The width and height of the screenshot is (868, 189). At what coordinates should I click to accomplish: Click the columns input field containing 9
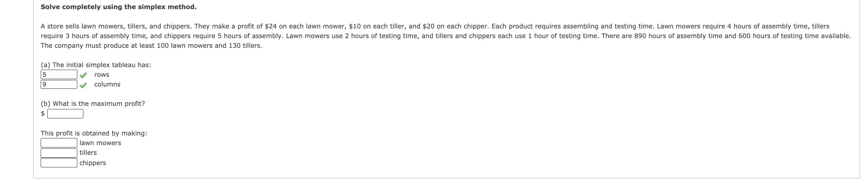pyautogui.click(x=59, y=84)
